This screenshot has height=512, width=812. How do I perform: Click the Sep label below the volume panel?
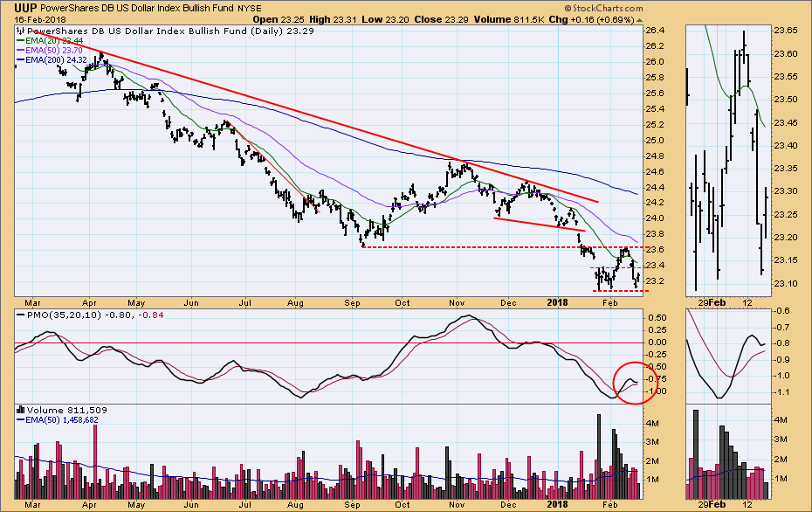click(352, 504)
